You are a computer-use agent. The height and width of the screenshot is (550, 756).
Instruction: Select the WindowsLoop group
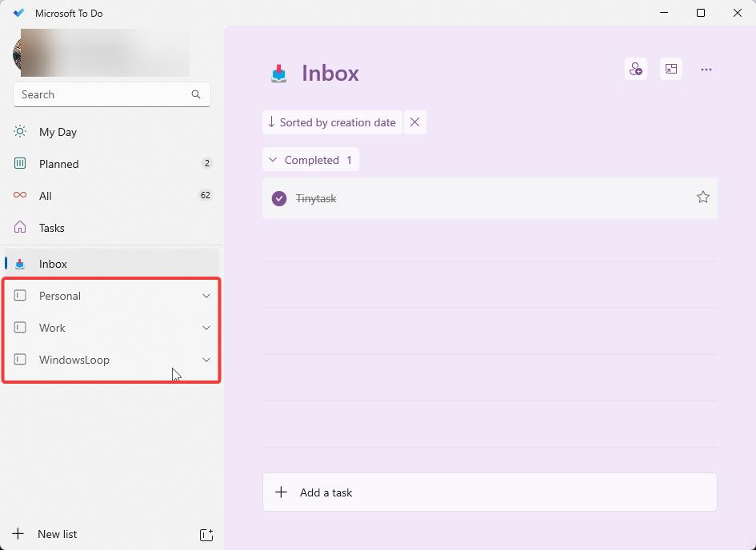click(112, 360)
